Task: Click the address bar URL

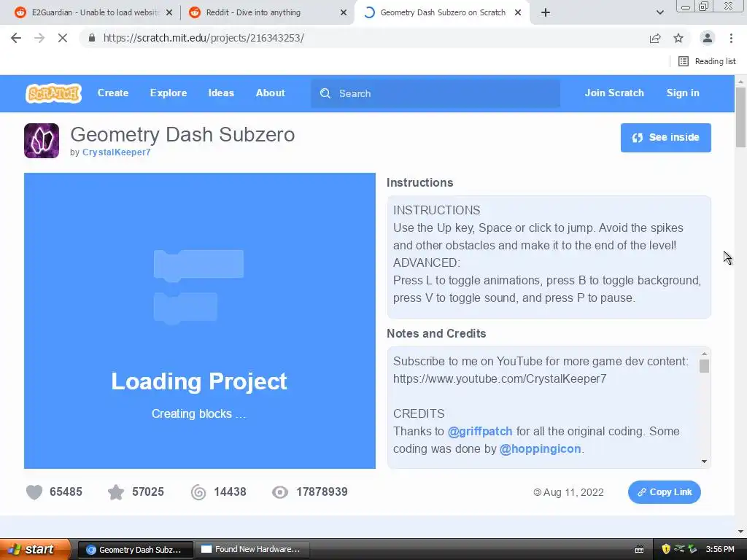Action: (x=204, y=38)
